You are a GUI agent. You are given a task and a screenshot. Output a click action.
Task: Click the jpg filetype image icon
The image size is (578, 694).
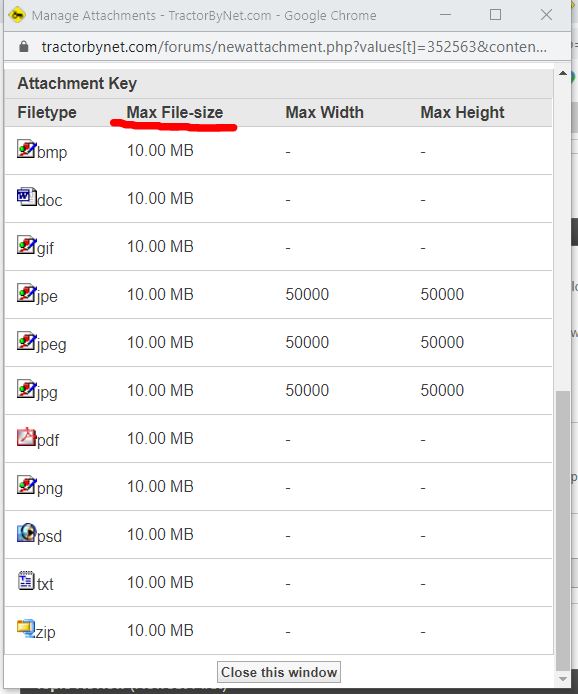point(26,389)
